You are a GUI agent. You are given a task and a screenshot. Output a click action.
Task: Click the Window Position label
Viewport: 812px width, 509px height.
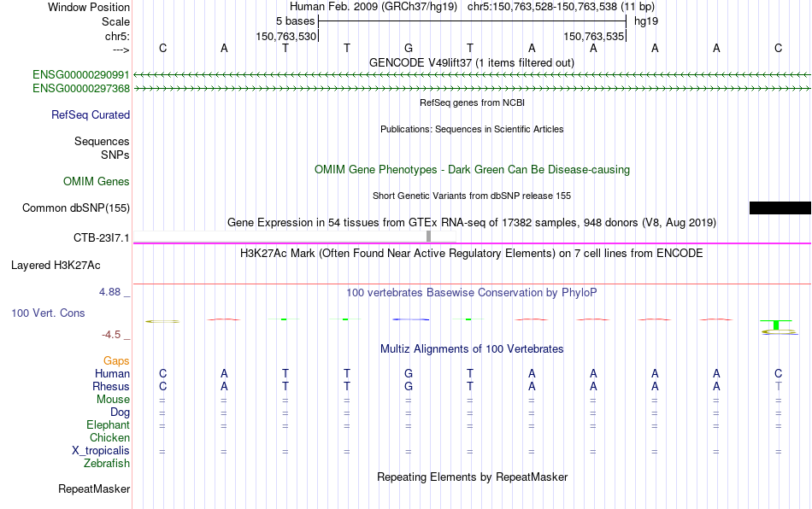pos(89,7)
